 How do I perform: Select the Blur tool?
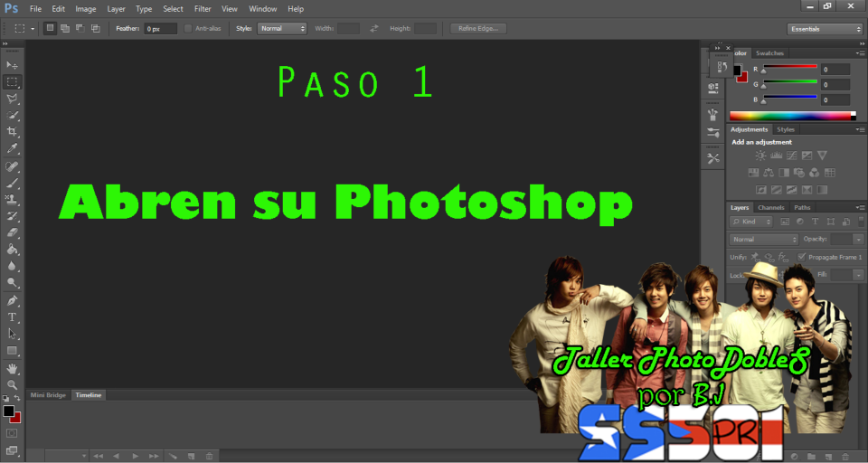coord(12,266)
